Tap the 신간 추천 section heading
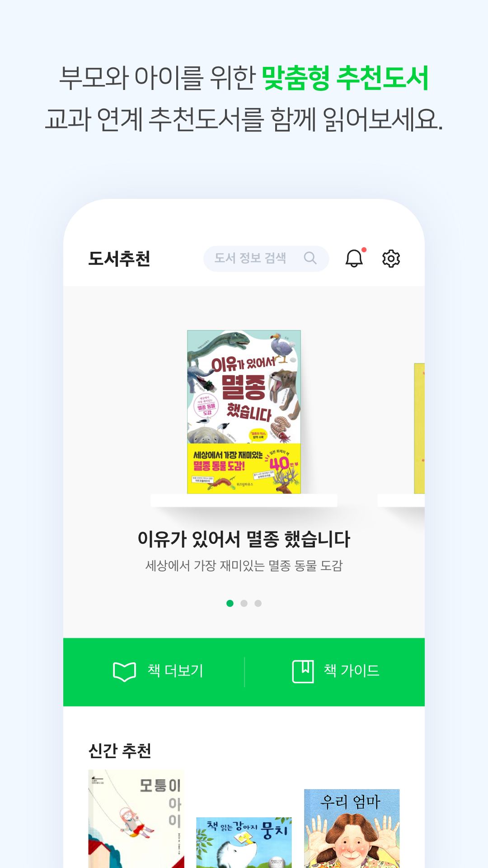The width and height of the screenshot is (488, 868). (120, 750)
